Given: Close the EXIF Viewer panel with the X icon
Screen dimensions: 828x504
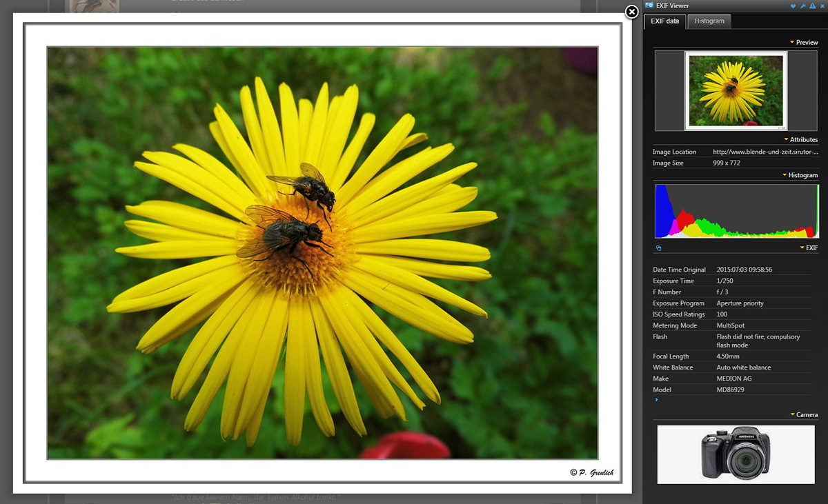Looking at the screenshot, I should pyautogui.click(x=822, y=6).
